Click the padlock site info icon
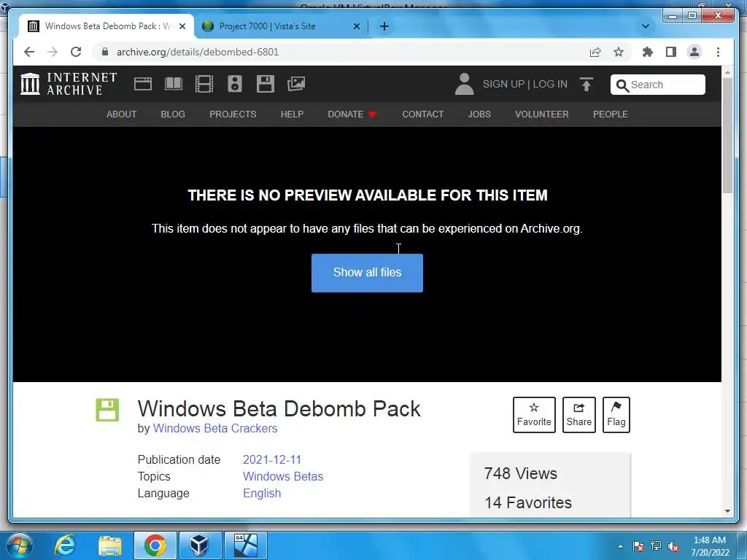The height and width of the screenshot is (560, 747). [x=105, y=52]
